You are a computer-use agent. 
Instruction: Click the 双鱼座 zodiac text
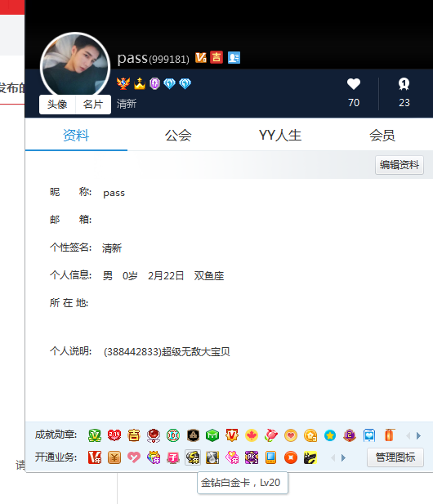point(209,276)
